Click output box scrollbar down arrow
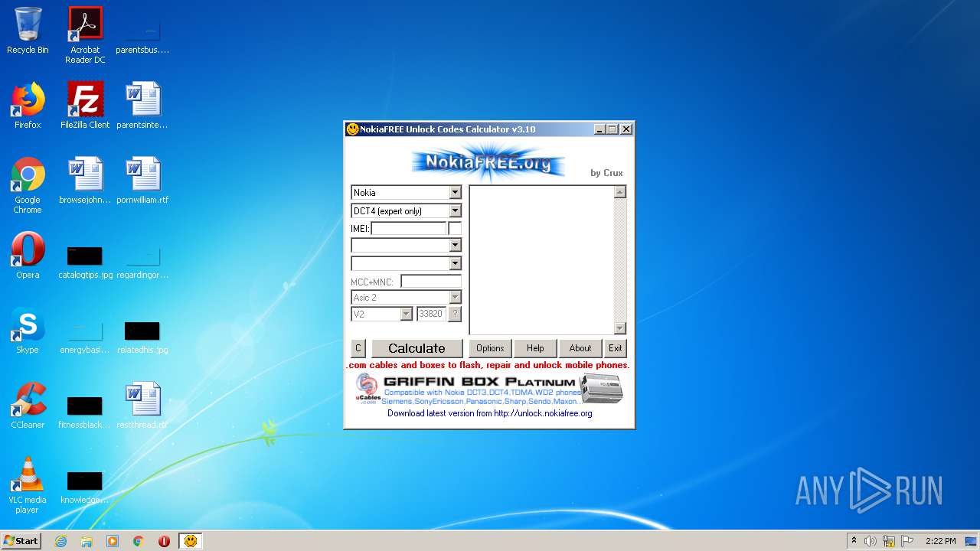Screen dimensions: 980x551 [620, 328]
